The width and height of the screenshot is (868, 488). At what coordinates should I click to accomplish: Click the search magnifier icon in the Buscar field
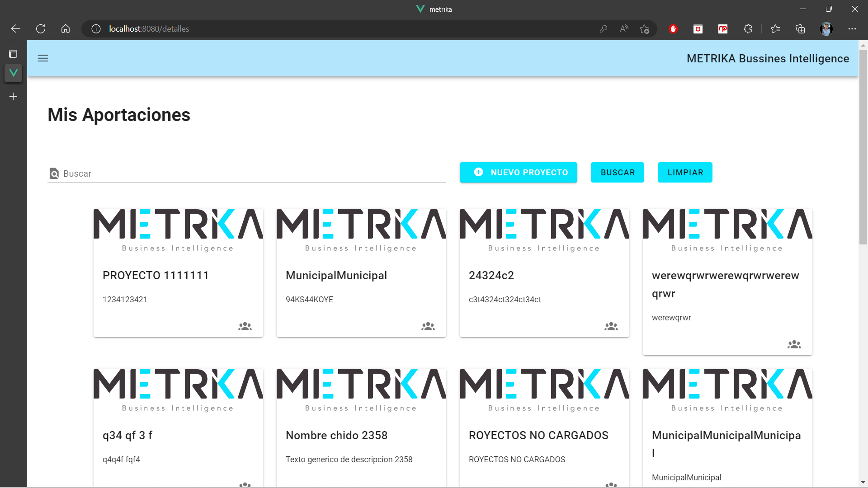click(x=54, y=173)
